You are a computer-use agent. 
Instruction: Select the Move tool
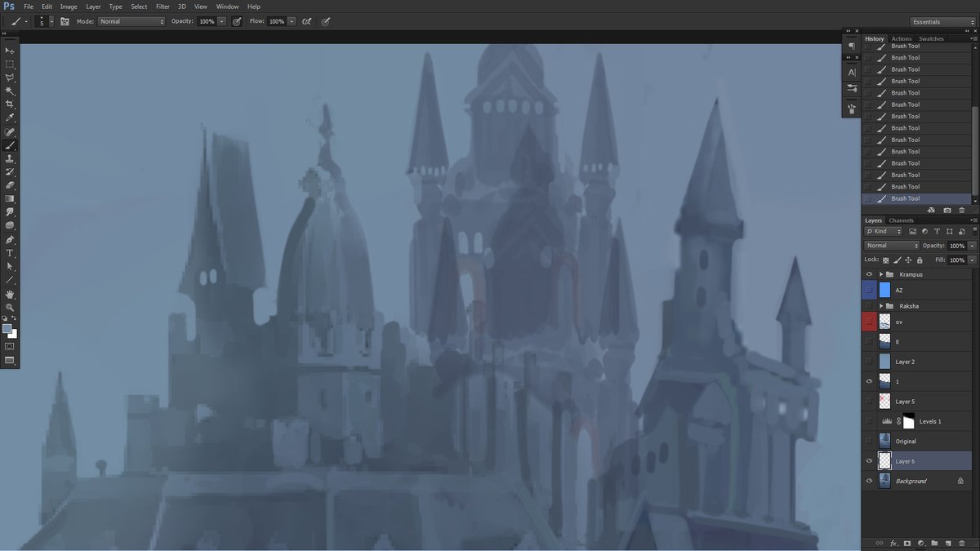tap(10, 51)
